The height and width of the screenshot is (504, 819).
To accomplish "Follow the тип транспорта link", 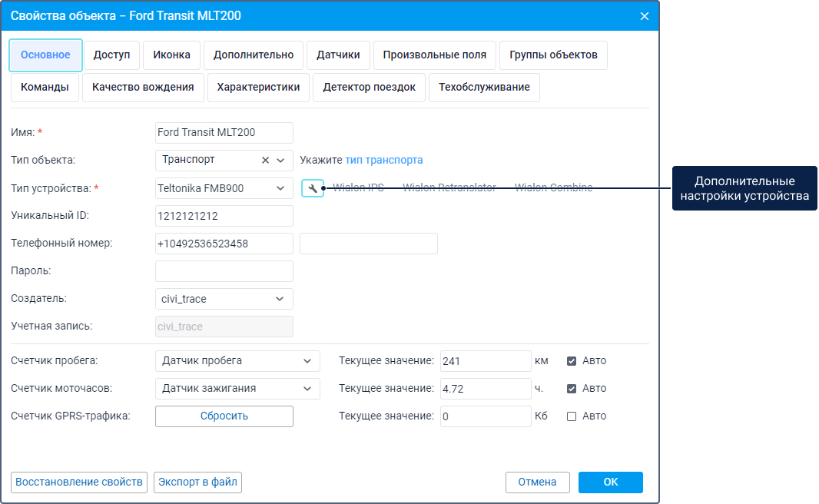I will tap(384, 161).
